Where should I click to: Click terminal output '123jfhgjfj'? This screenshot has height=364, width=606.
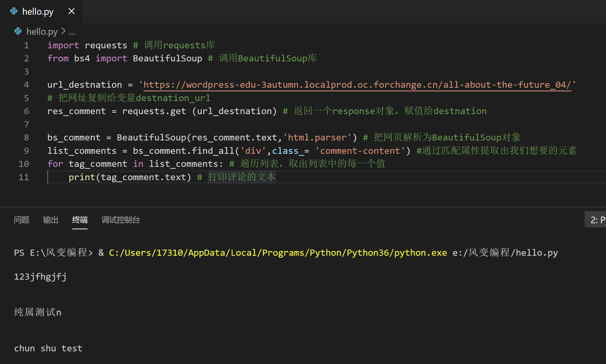point(40,277)
